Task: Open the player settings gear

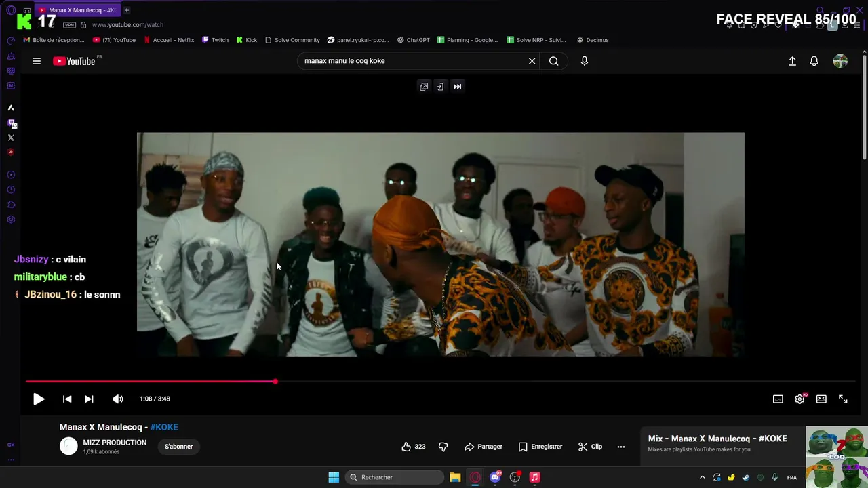Action: click(x=800, y=399)
